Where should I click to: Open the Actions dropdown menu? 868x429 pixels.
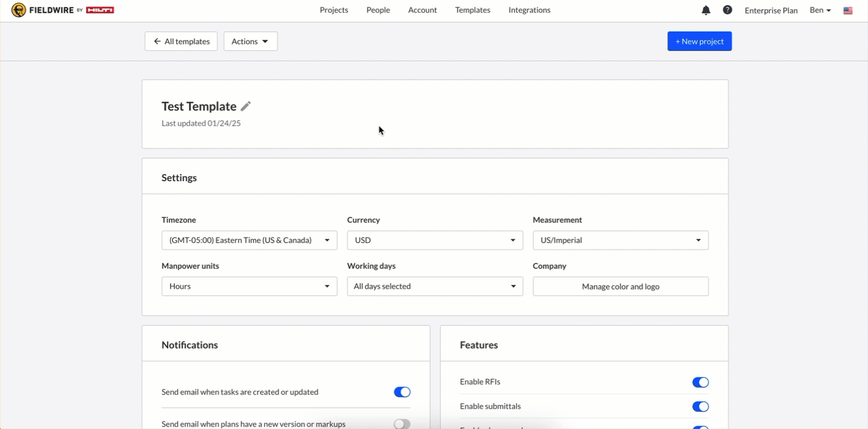tap(250, 41)
